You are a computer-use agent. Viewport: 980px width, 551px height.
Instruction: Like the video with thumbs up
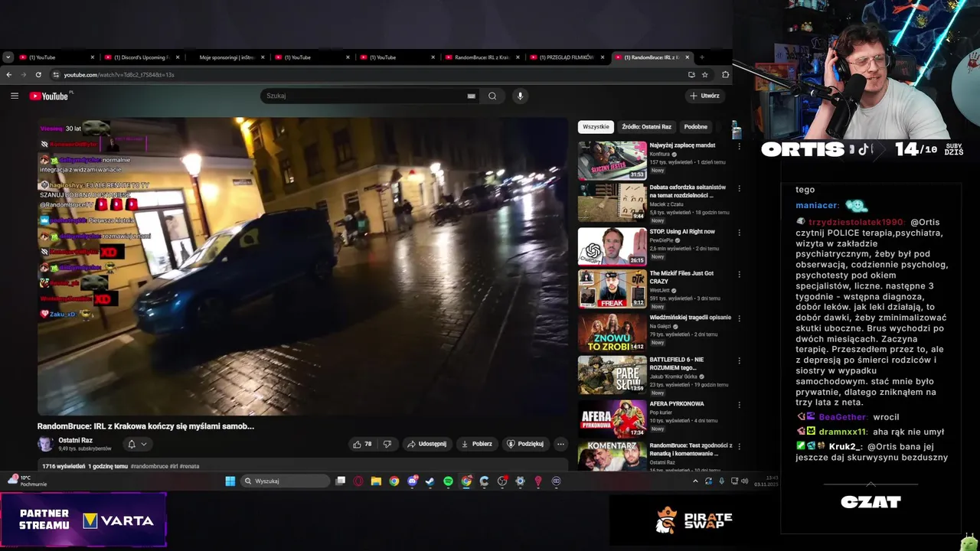362,444
